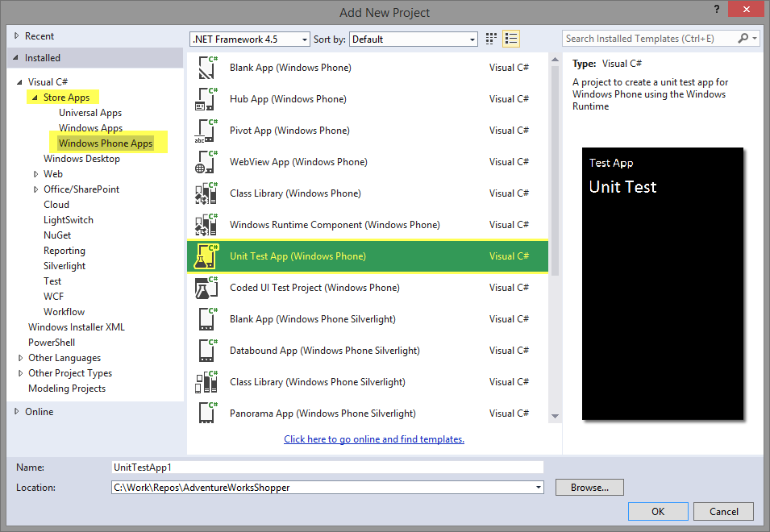Select the LightSwitch category
The height and width of the screenshot is (532, 770).
click(x=69, y=220)
